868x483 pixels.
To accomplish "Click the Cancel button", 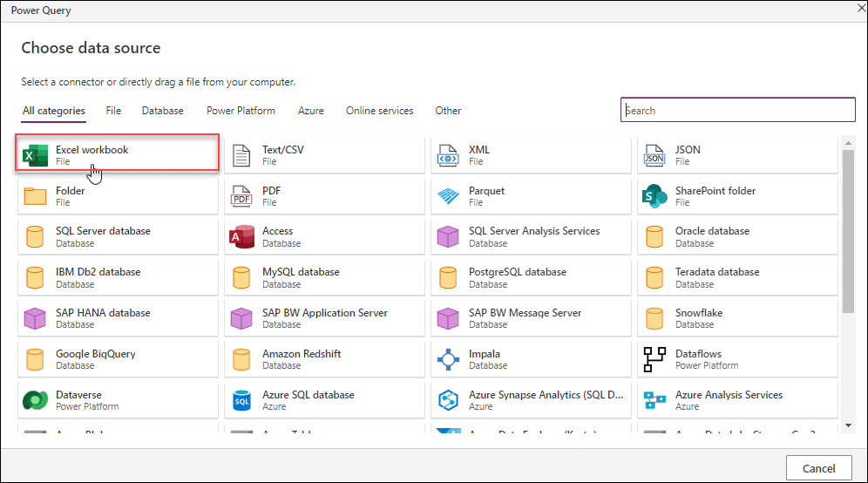I will click(818, 468).
